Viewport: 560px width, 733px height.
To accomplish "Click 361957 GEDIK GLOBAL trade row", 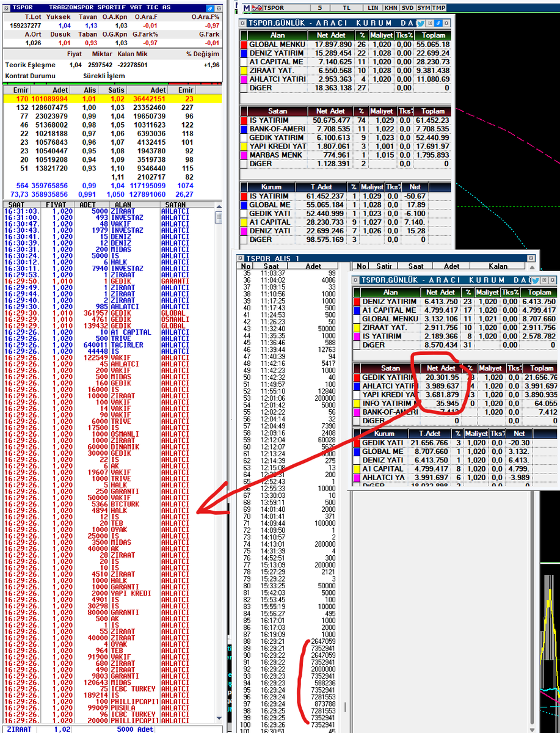I will tap(108, 313).
